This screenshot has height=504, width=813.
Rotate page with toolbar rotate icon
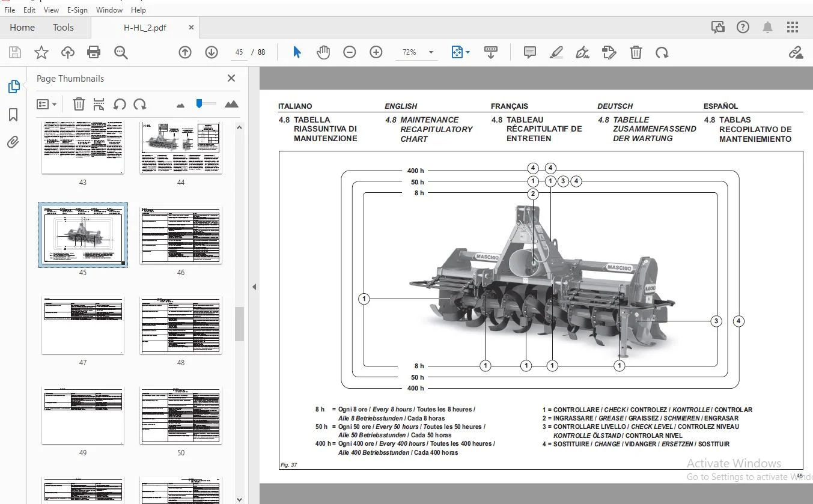(662, 52)
